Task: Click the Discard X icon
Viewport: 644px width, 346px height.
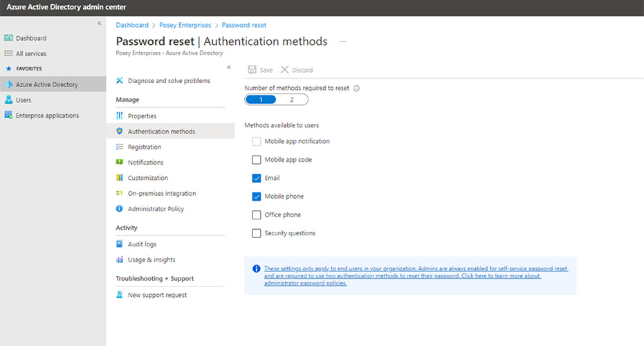Action: (x=284, y=69)
